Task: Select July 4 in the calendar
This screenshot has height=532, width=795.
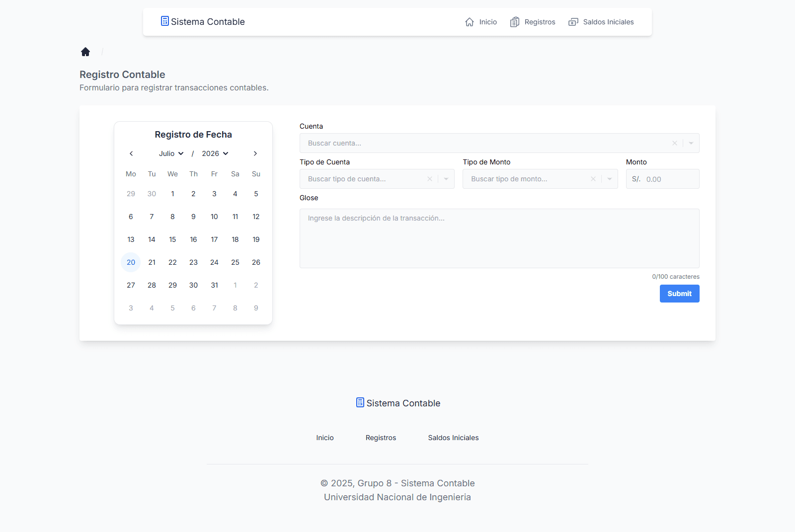Action: (235, 194)
